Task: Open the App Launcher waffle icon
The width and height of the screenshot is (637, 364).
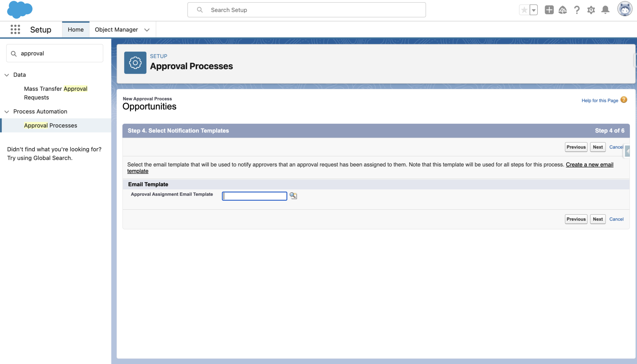Action: point(15,29)
